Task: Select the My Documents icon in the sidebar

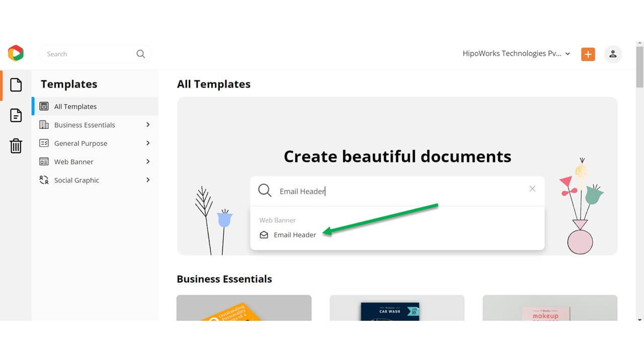Action: 16,115
